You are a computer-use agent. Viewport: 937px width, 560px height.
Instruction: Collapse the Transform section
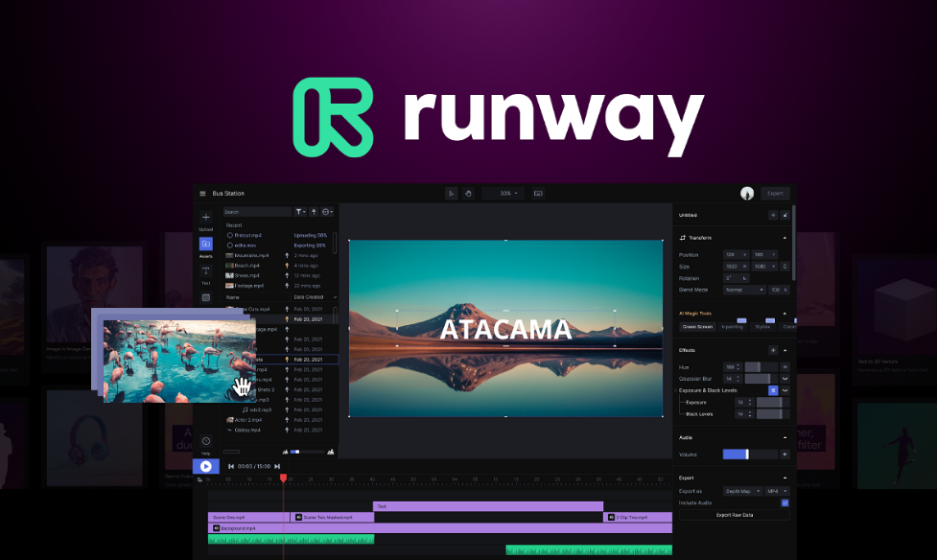785,238
